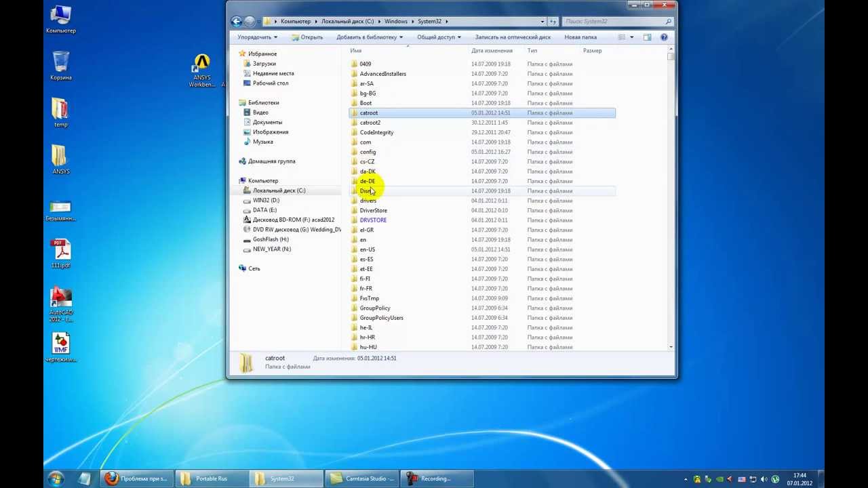Open the Recording taskbar button
The image size is (868, 488).
[x=435, y=479]
